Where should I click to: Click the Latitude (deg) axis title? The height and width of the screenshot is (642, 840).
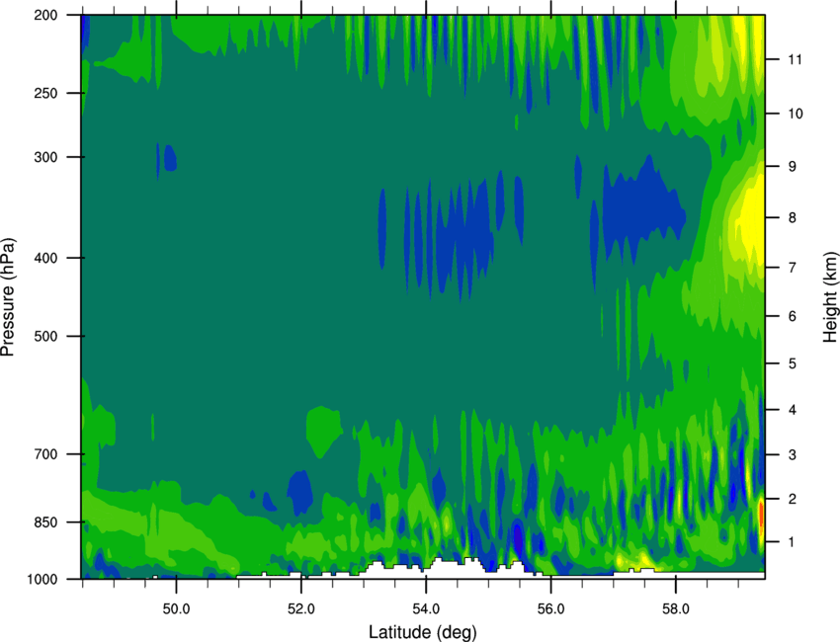(x=423, y=632)
